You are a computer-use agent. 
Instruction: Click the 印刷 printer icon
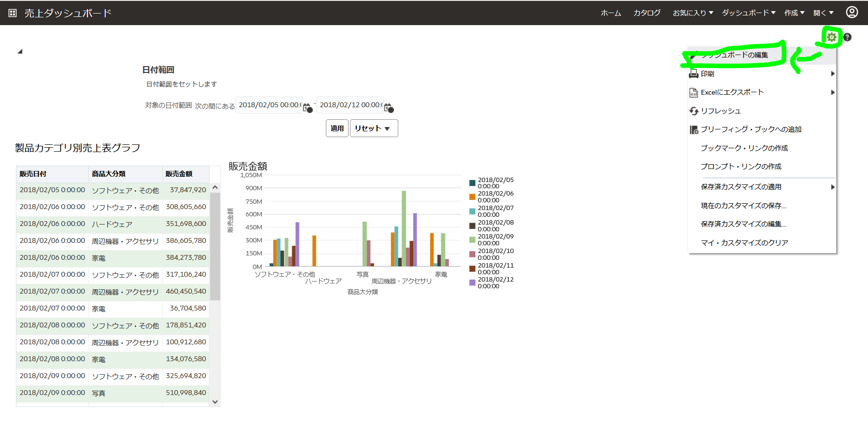[x=694, y=74]
